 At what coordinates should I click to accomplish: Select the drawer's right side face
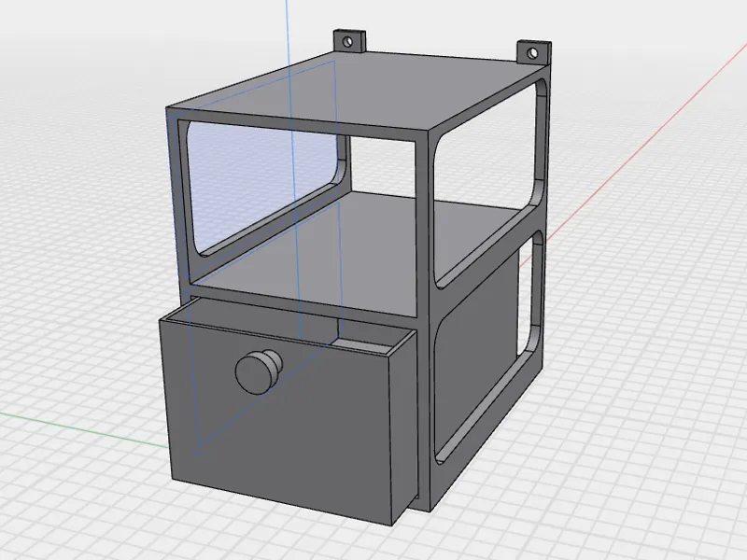pyautogui.click(x=404, y=428)
